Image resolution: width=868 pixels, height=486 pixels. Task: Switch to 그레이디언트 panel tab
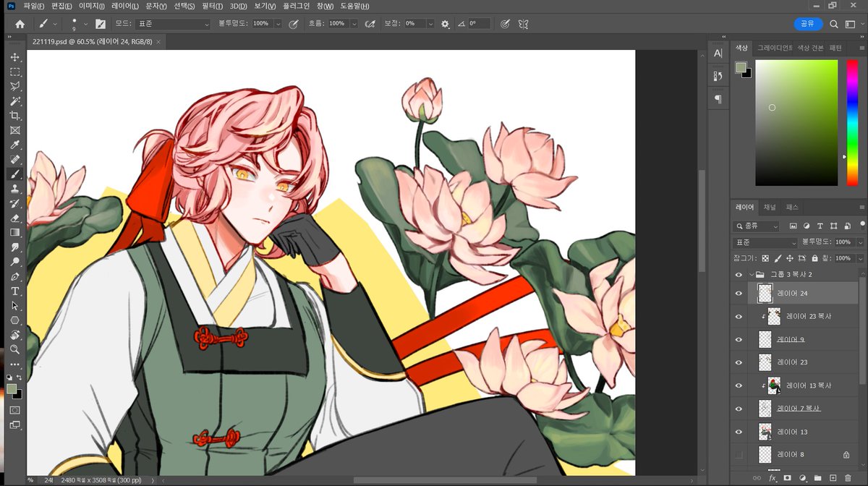tap(774, 48)
